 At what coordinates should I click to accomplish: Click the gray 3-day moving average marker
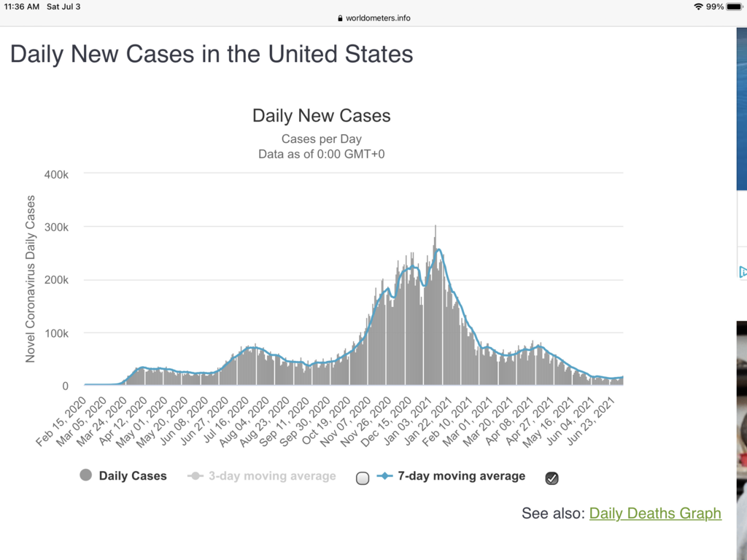pos(195,476)
